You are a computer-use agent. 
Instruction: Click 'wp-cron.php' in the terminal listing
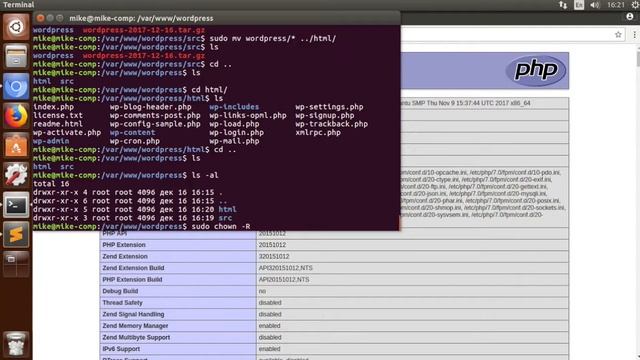click(135, 141)
